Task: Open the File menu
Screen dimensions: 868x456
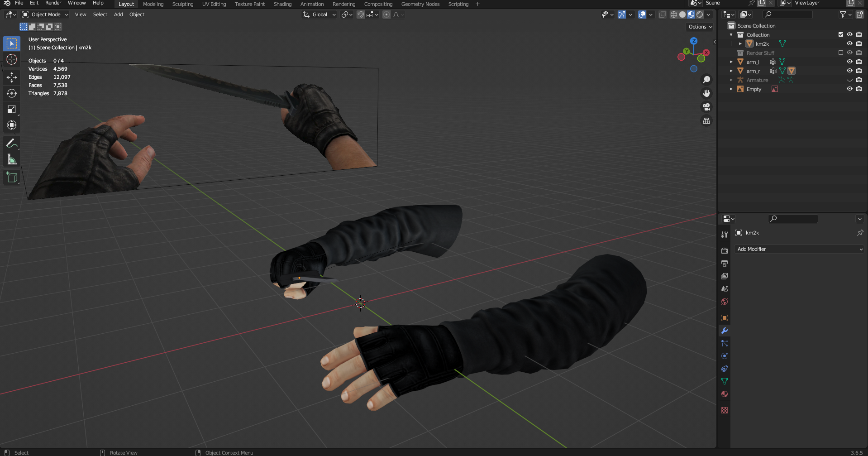Action: click(19, 3)
